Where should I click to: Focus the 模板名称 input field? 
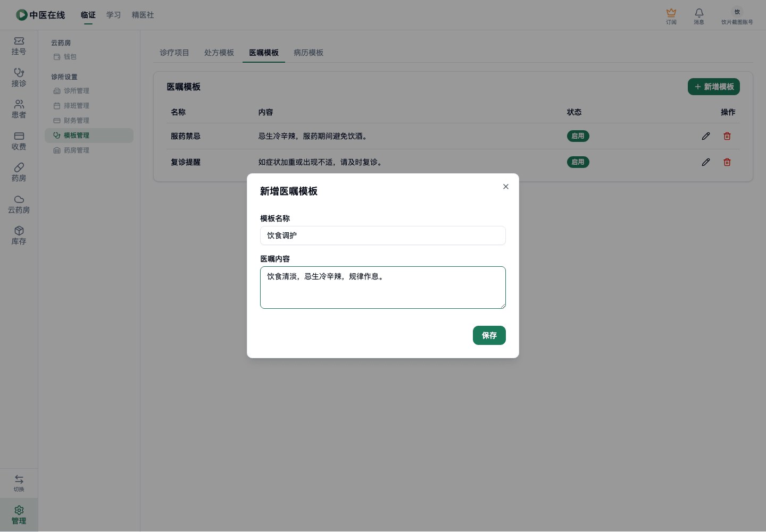point(383,235)
